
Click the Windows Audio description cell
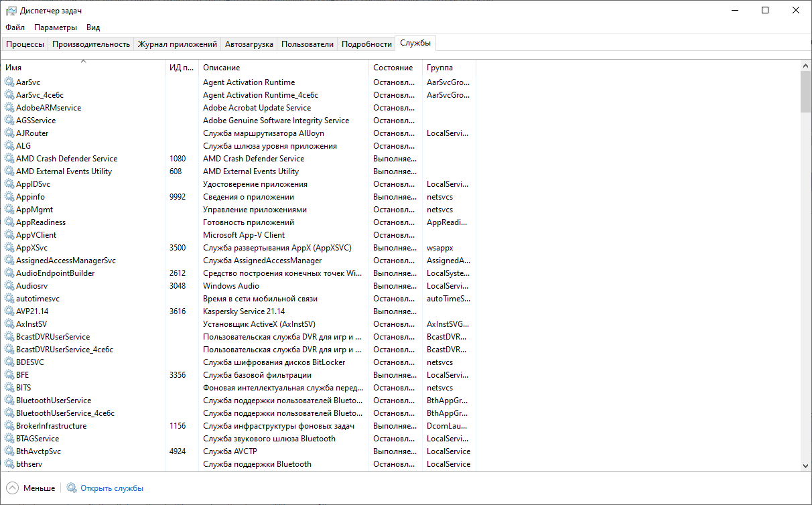click(231, 286)
